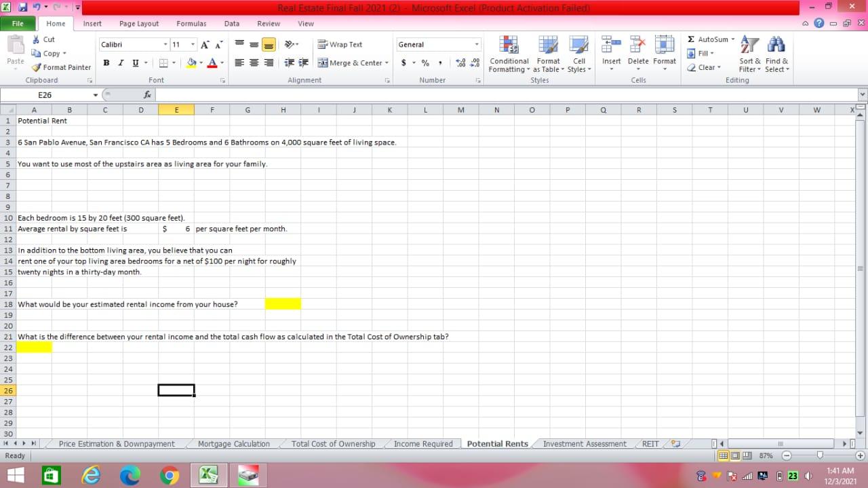The height and width of the screenshot is (488, 868).
Task: Open the Number Format dropdown showing General
Action: 438,44
